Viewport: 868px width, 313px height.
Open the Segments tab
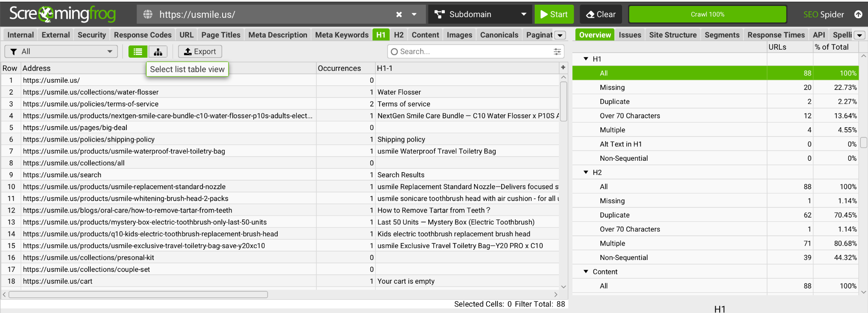(722, 35)
